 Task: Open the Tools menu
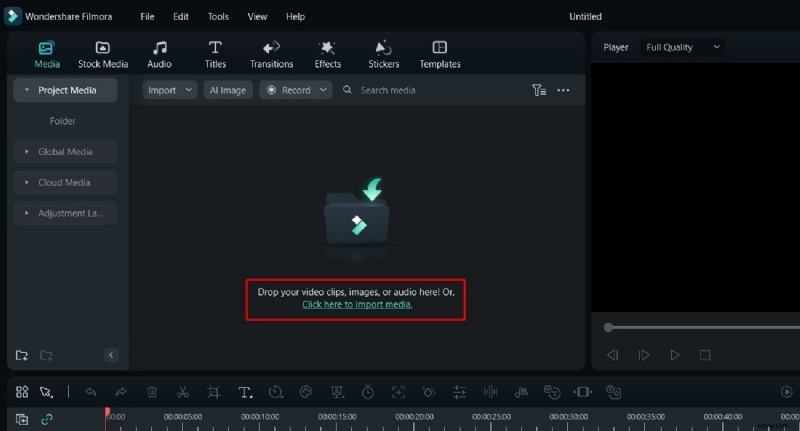218,17
